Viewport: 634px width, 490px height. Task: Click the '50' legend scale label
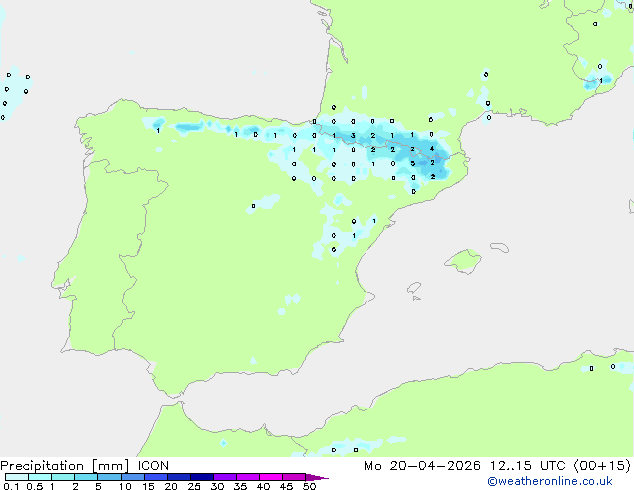click(x=309, y=486)
